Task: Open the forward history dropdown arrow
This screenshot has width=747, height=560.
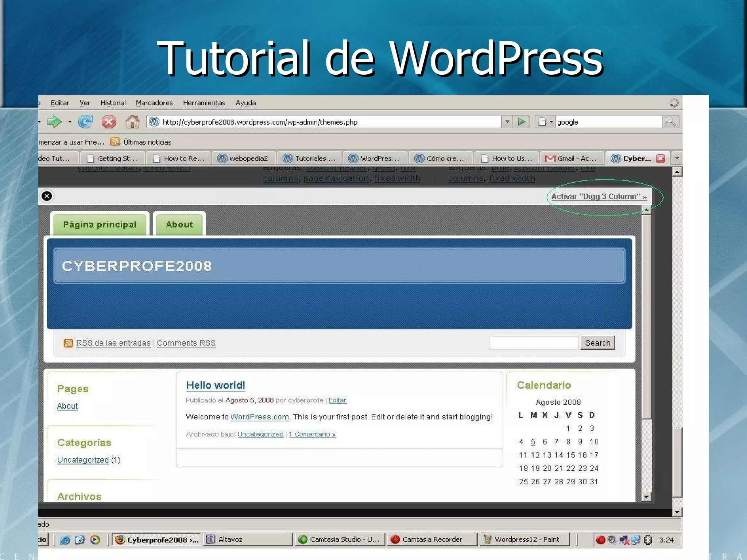Action: click(x=70, y=122)
